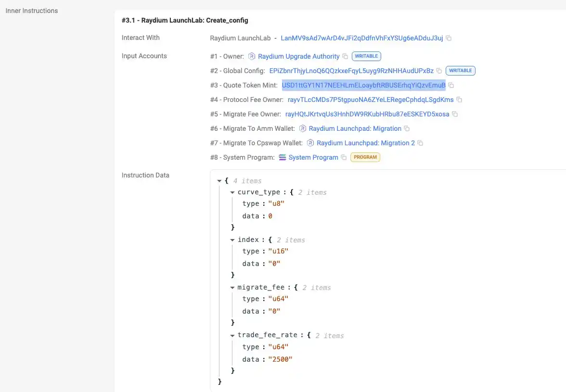Collapse the trade_fee_rate node
566x392 pixels.
coord(232,336)
